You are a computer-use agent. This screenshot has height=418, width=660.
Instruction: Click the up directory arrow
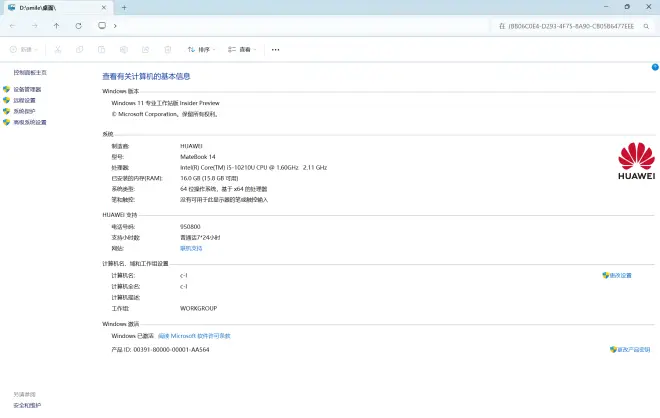point(56,25)
